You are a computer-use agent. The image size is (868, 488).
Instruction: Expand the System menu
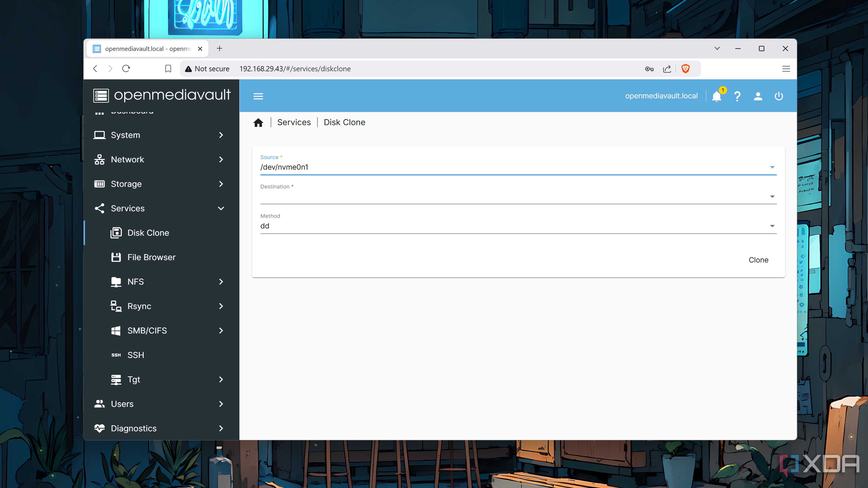[x=161, y=135]
